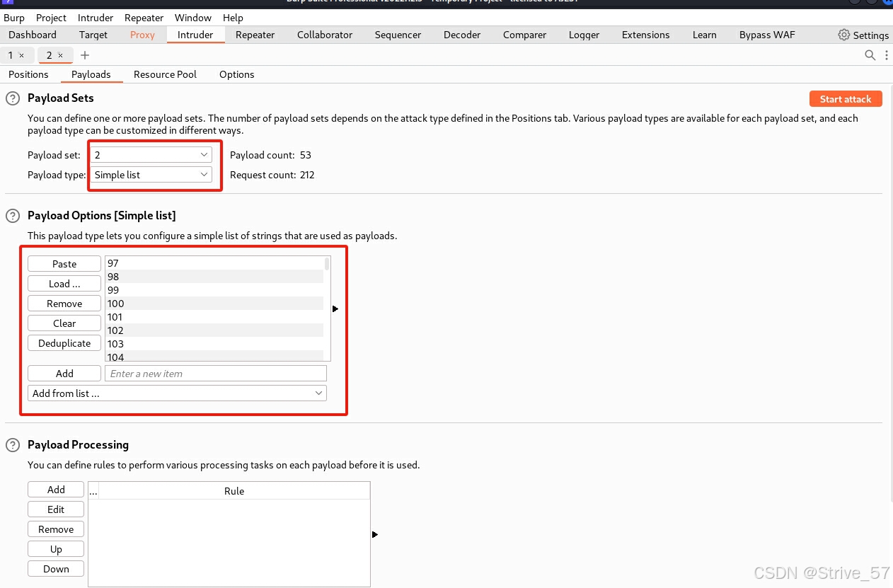Screen dimensions: 893x588
Task: Click Add next to new item field
Action: point(64,374)
